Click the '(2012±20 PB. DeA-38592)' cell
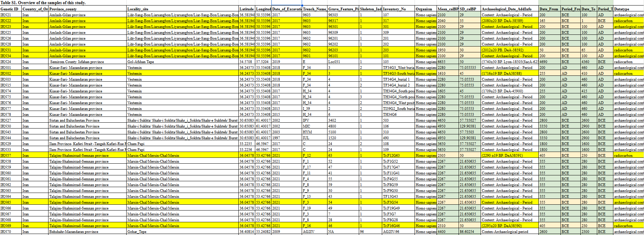The height and width of the screenshot is (235, 644). click(x=509, y=50)
